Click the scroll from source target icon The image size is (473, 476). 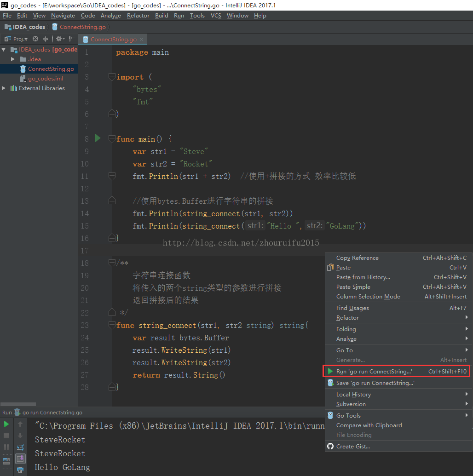35,39
